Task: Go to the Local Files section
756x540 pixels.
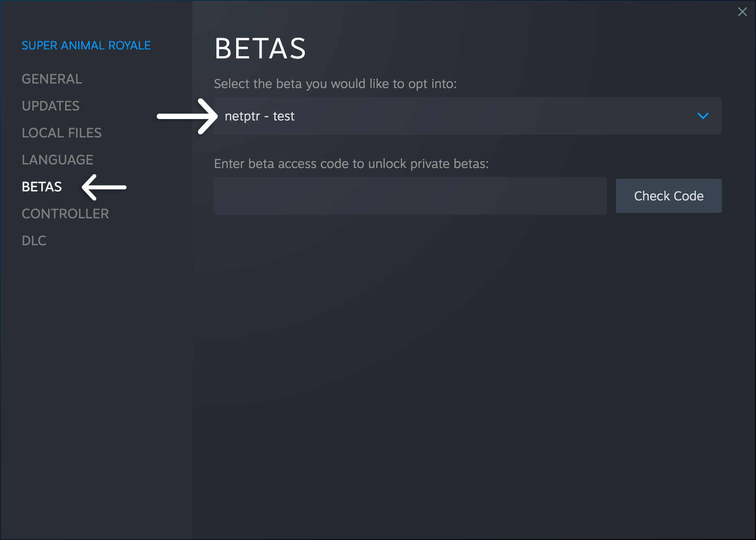Action: pyautogui.click(x=62, y=133)
